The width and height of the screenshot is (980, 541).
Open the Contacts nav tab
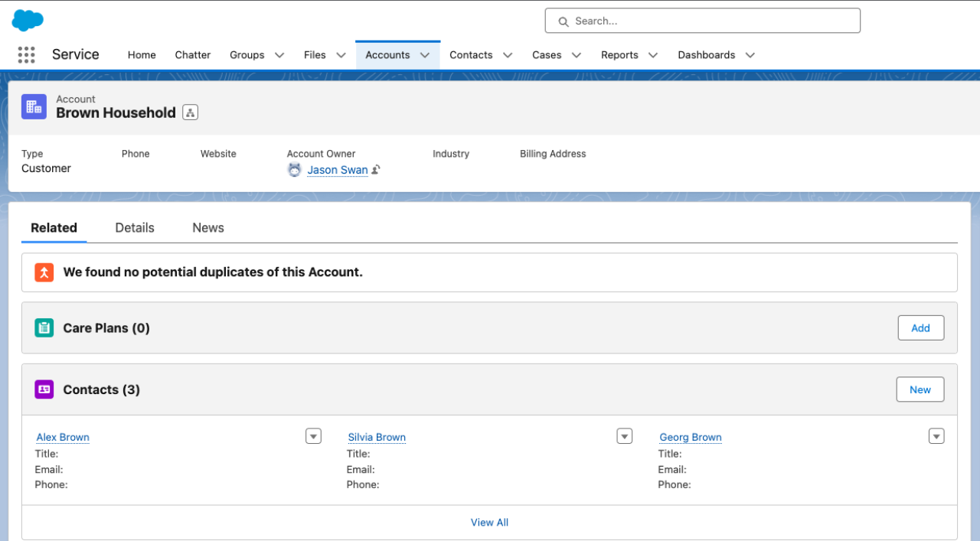pyautogui.click(x=471, y=55)
